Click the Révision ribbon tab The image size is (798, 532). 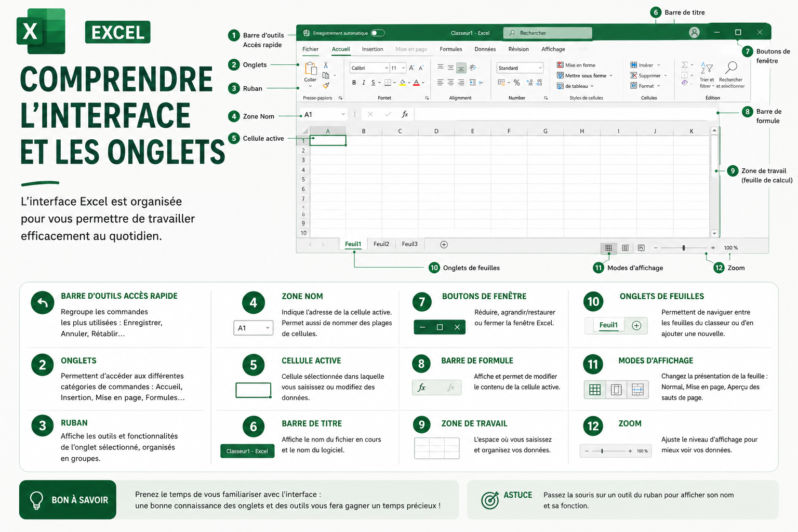pos(518,49)
